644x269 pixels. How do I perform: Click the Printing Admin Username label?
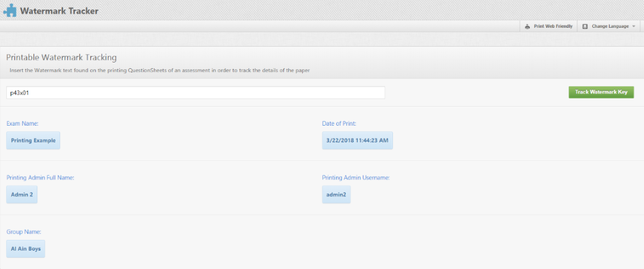(356, 178)
